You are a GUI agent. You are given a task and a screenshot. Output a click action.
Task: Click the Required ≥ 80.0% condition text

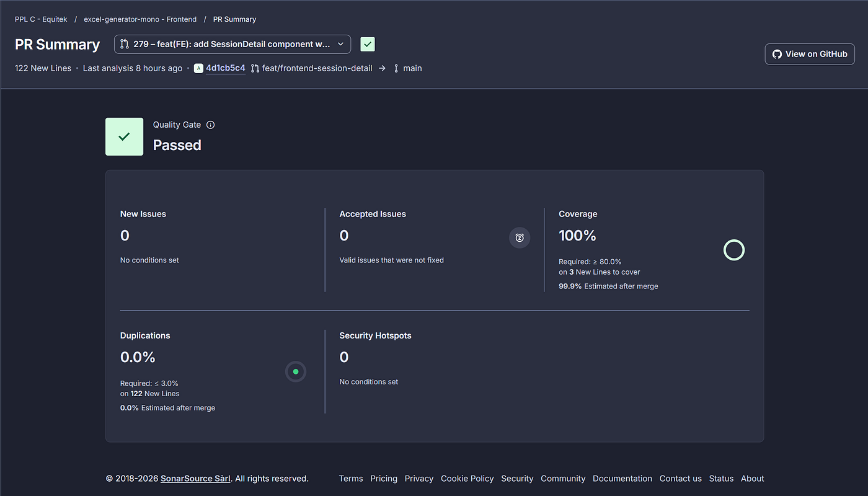590,262
